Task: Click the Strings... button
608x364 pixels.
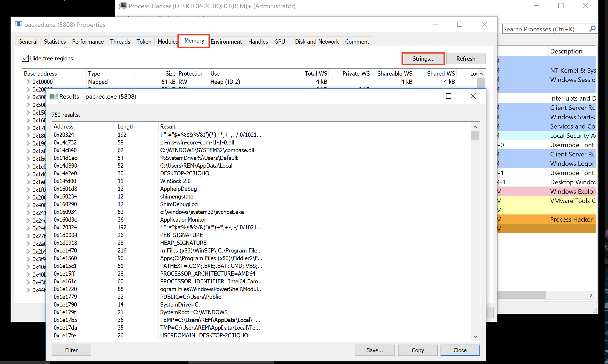Action: 423,59
